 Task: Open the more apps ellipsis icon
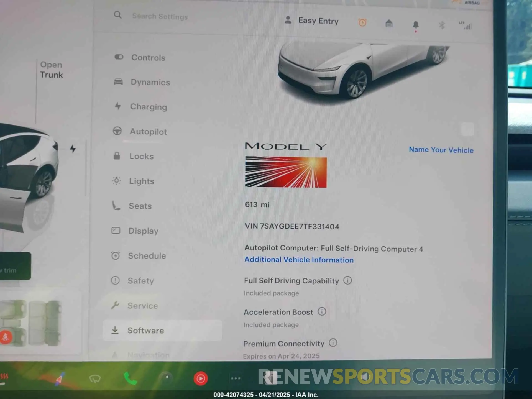click(x=236, y=378)
